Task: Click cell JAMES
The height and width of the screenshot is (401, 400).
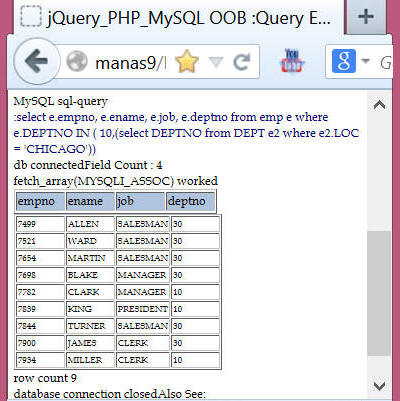Action: click(x=90, y=343)
